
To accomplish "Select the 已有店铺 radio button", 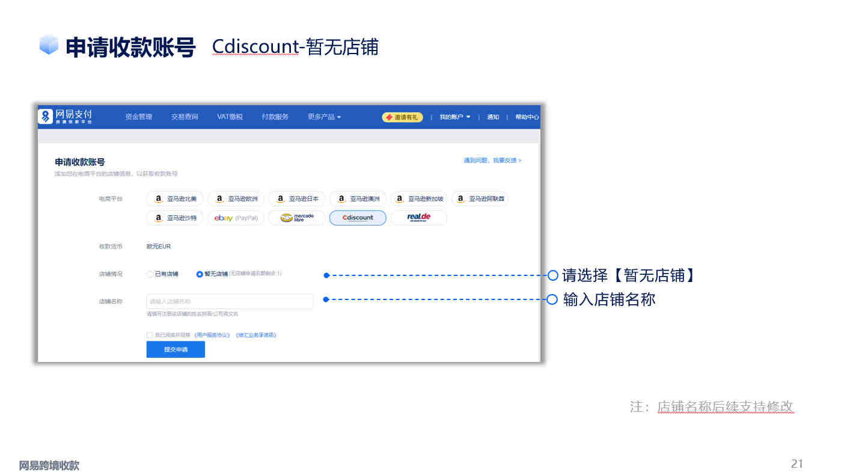I will [x=150, y=274].
